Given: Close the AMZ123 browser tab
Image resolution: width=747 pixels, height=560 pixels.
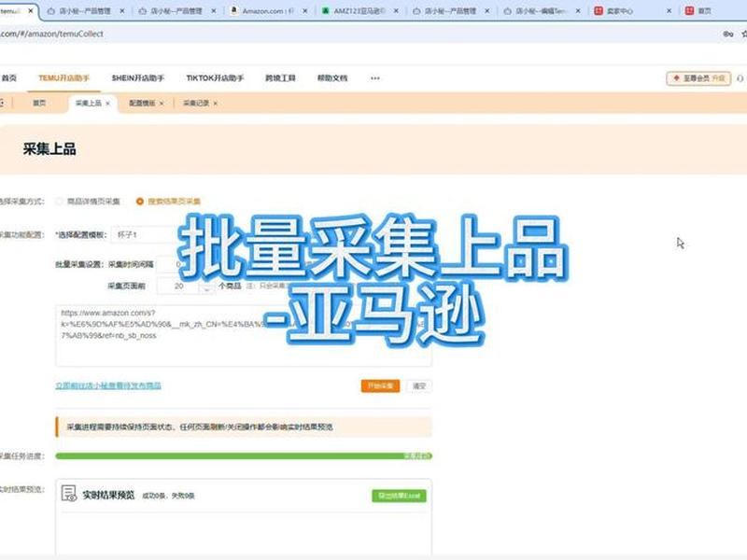Looking at the screenshot, I should coord(396,10).
